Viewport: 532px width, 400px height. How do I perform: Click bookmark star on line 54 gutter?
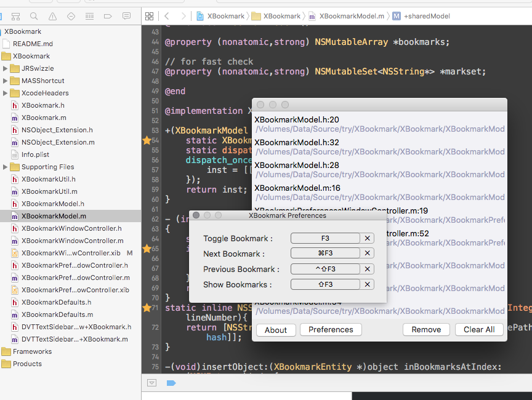tap(147, 140)
